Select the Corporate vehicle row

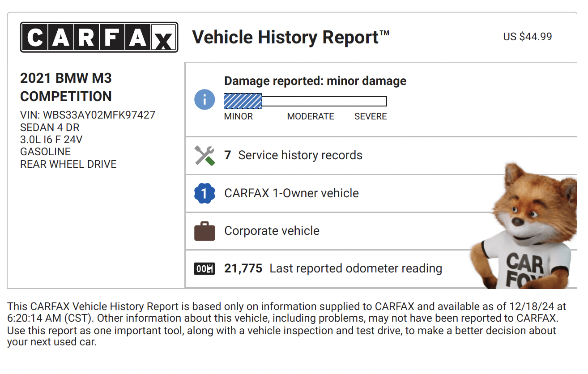coord(272,231)
